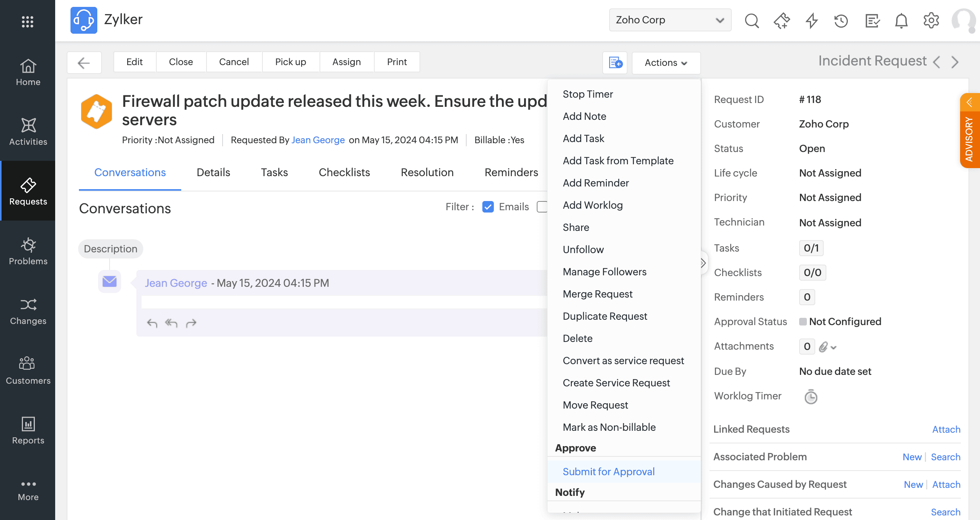Viewport: 980px width, 520px height.
Task: Click the history clock icon in header
Action: point(841,20)
